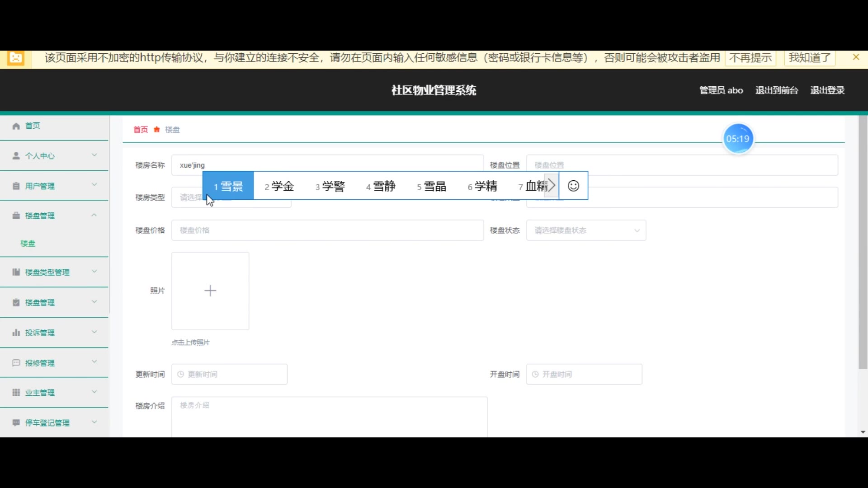Viewport: 868px width, 488px height.
Task: Click 退出登录 in the header
Action: point(827,90)
